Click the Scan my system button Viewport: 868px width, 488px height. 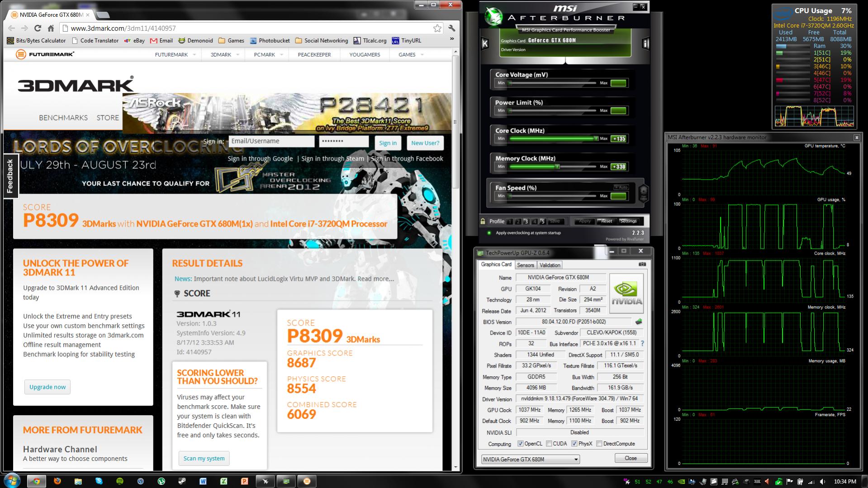click(x=204, y=458)
